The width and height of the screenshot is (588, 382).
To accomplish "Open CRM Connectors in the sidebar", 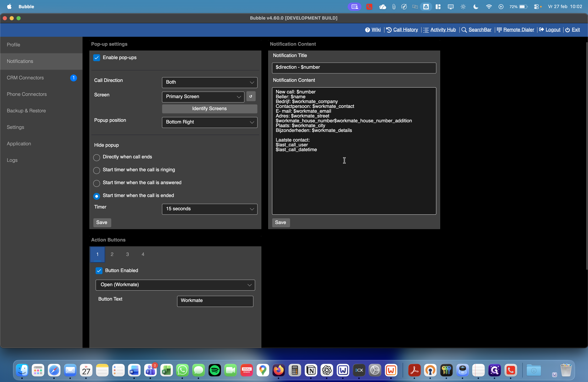I will [x=25, y=78].
